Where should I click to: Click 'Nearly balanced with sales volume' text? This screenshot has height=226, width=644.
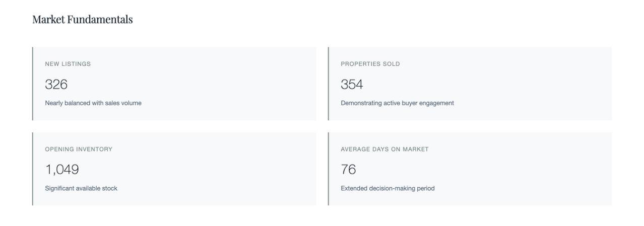(93, 103)
